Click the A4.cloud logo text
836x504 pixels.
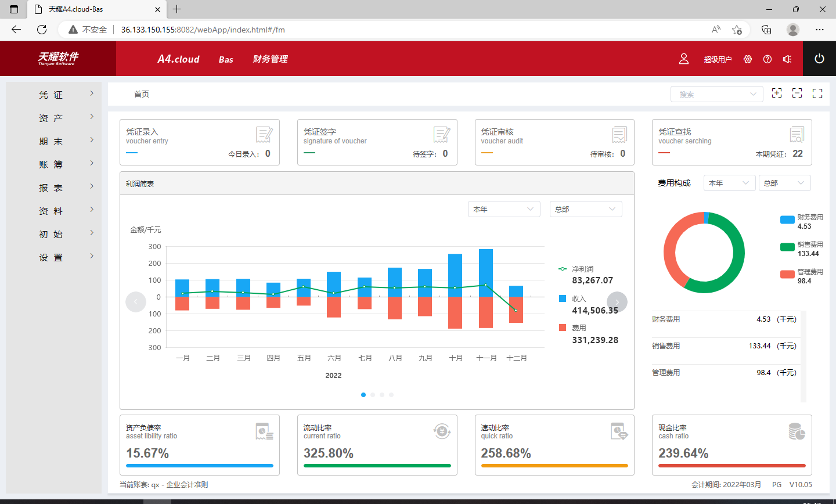178,59
